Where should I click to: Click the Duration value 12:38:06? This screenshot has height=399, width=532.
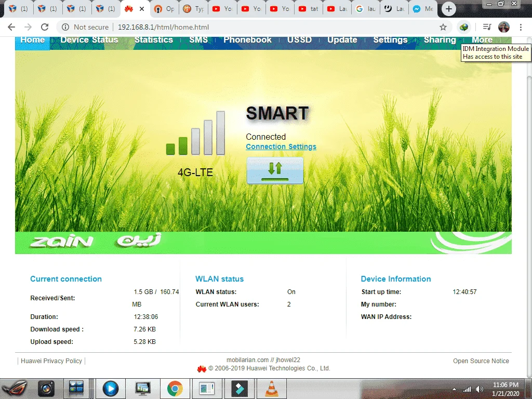(x=146, y=317)
